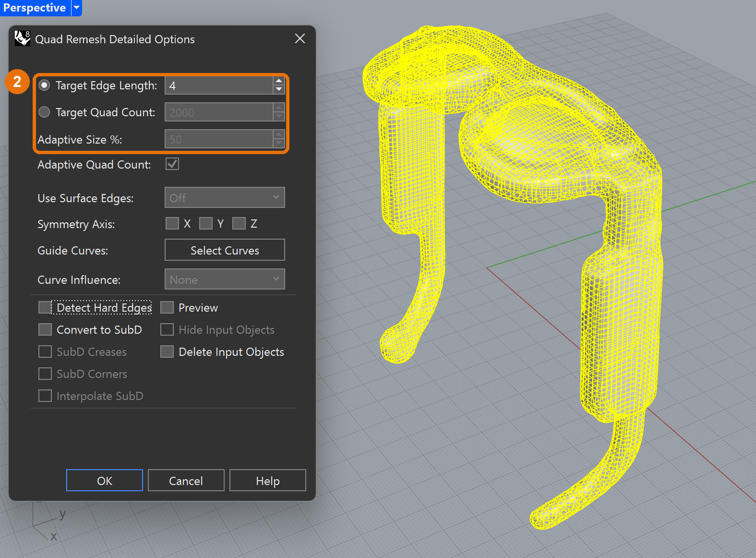Close the Quad Remesh Detailed Options dialog
Image resolution: width=756 pixels, height=558 pixels.
(300, 38)
